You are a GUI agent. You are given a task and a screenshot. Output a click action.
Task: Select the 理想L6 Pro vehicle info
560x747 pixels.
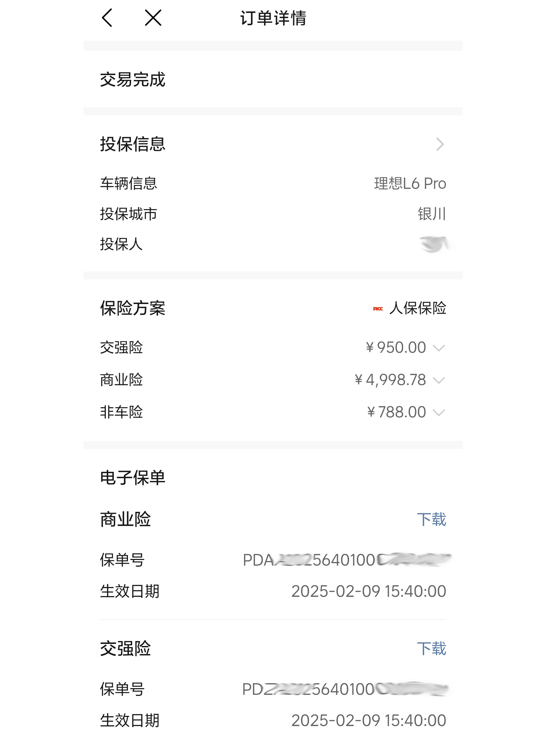point(410,184)
